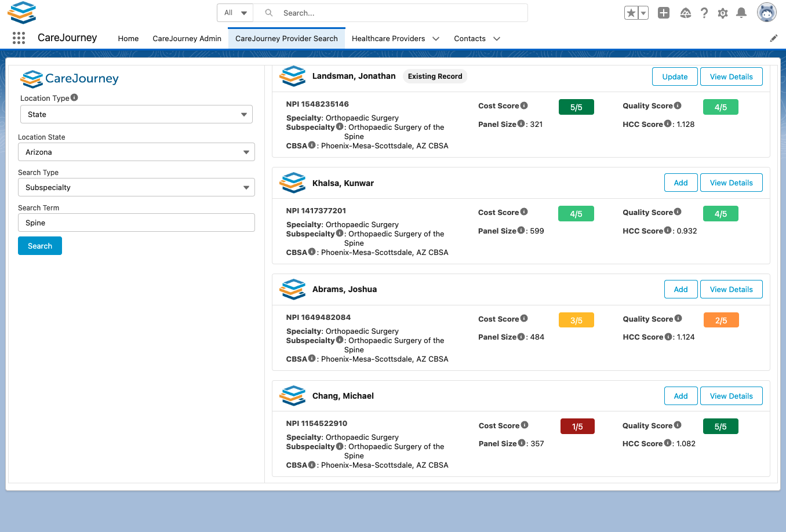786x532 pixels.
Task: Expand the Contacts tab chevron
Action: point(497,39)
